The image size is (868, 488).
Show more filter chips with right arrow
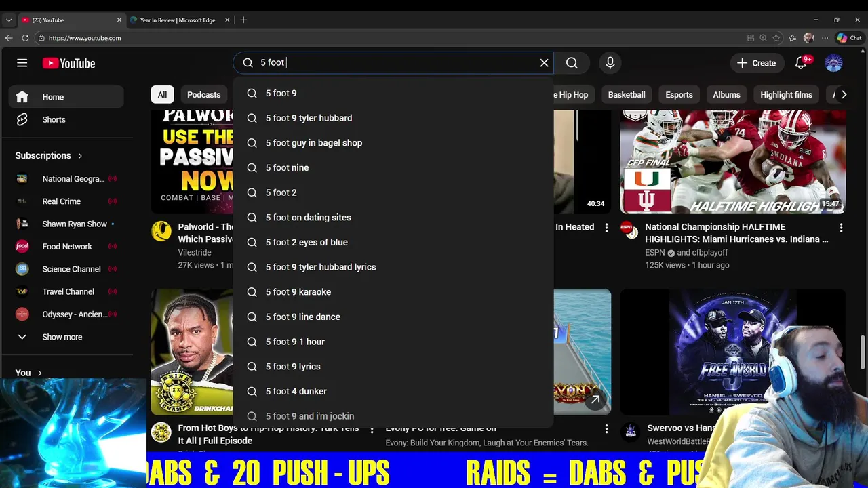844,95
